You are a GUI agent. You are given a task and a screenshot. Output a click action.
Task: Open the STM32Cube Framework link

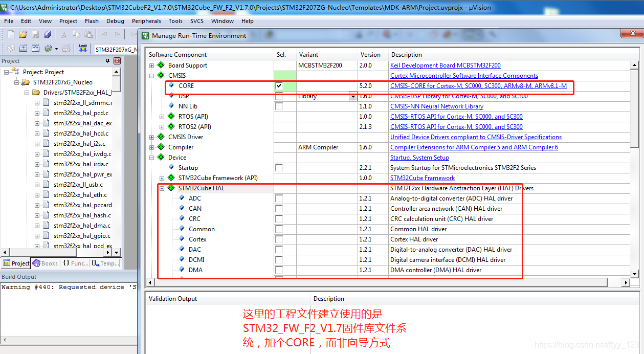[x=422, y=178]
